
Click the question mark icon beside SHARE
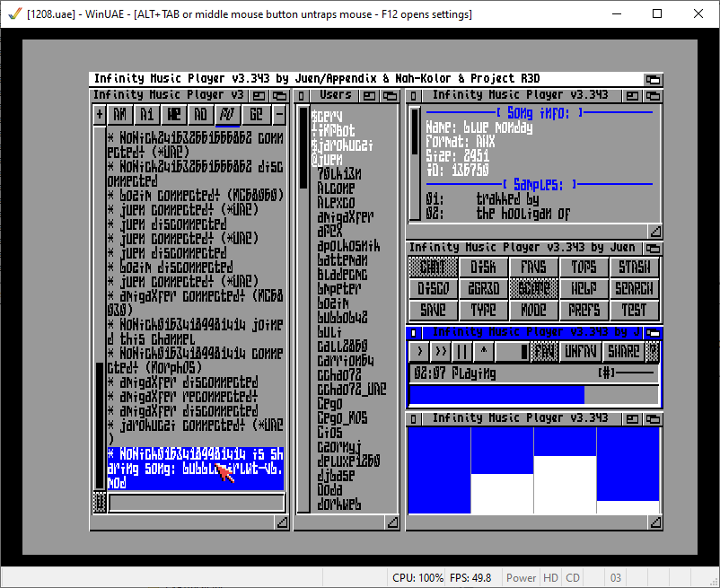click(653, 352)
